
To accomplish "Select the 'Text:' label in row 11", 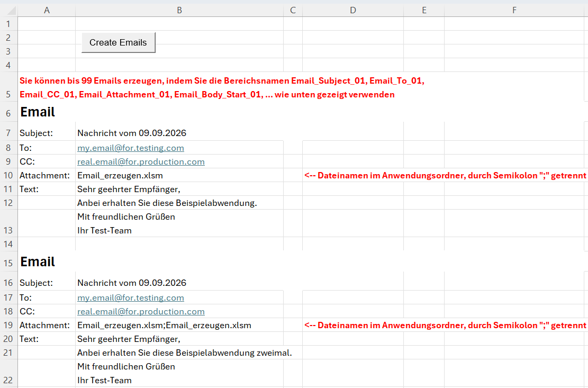I will tap(29, 190).
